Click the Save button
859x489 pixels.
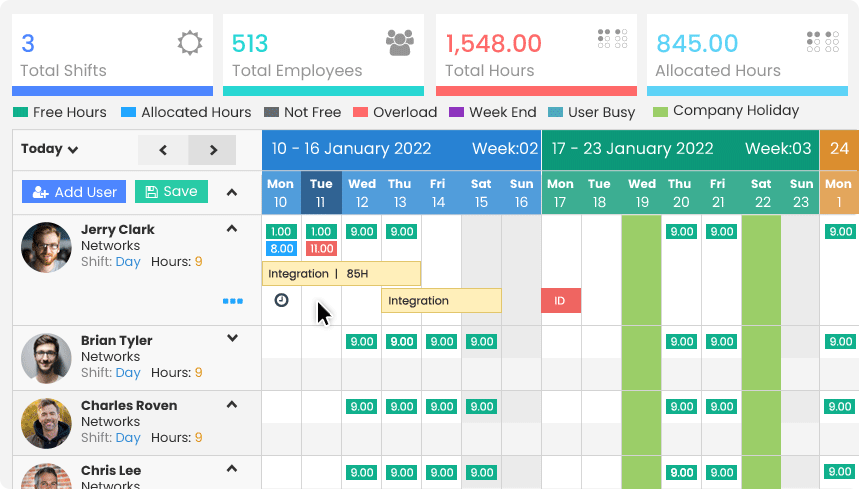tap(171, 192)
